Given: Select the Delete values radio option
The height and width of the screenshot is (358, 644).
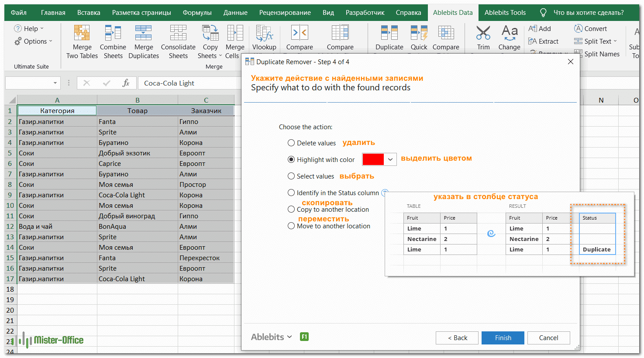Looking at the screenshot, I should (x=291, y=143).
